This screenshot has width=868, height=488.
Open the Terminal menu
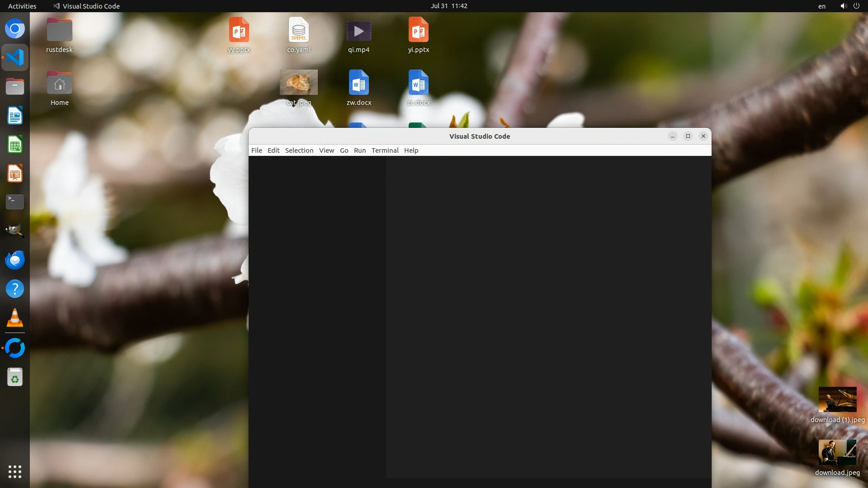click(x=385, y=150)
